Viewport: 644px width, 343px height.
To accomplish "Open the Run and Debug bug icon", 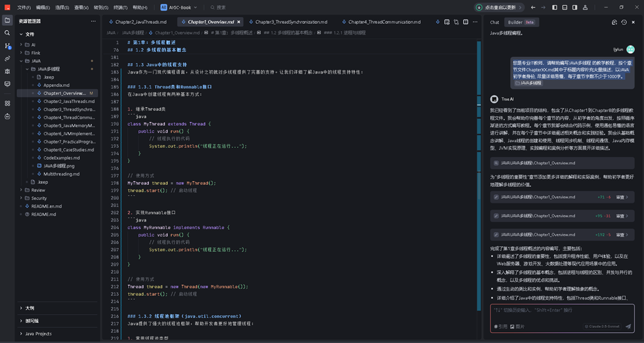I will tap(8, 71).
